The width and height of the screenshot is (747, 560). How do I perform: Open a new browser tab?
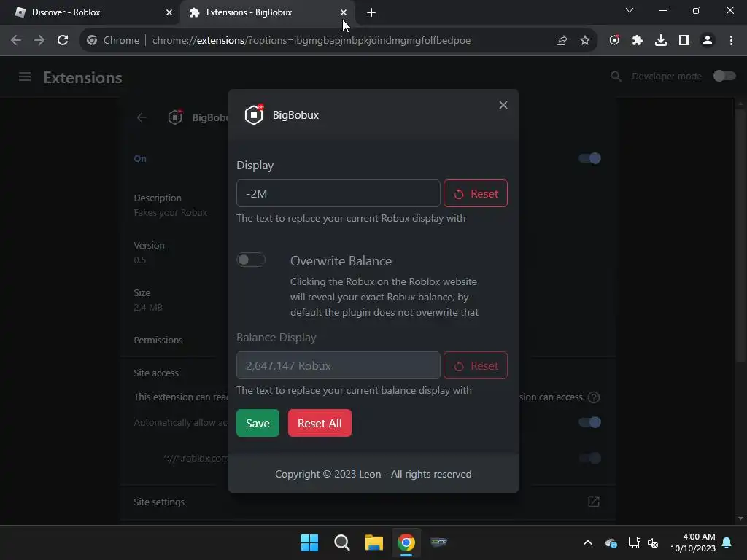[371, 12]
